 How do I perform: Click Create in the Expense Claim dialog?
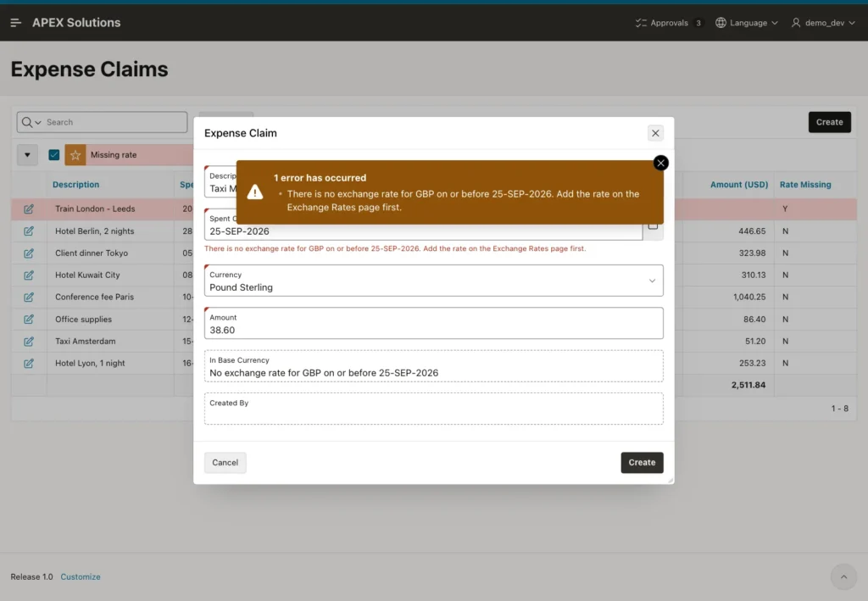click(x=643, y=463)
